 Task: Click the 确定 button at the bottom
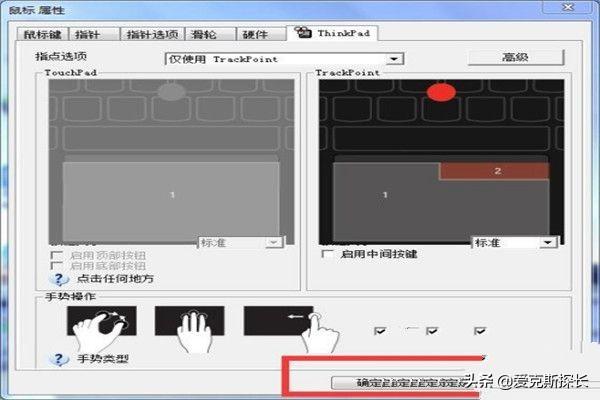click(x=370, y=382)
